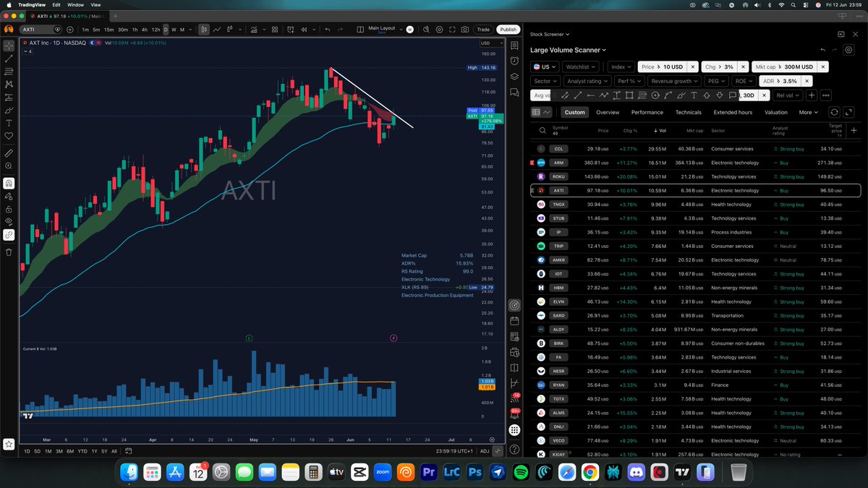868x488 pixels.
Task: Enter fullscreen mode for the chart
Action: pos(451,30)
